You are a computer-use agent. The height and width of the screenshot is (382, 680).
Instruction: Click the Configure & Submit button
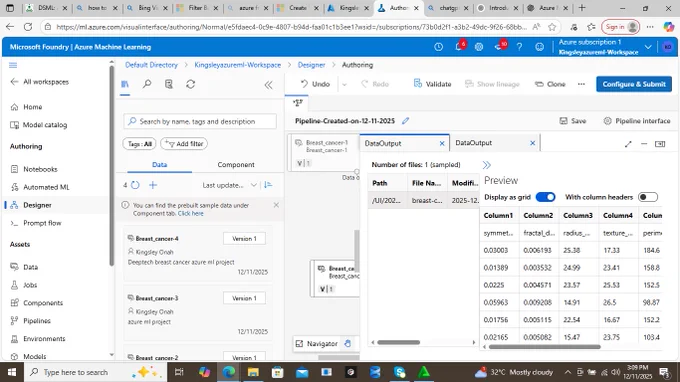[634, 84]
